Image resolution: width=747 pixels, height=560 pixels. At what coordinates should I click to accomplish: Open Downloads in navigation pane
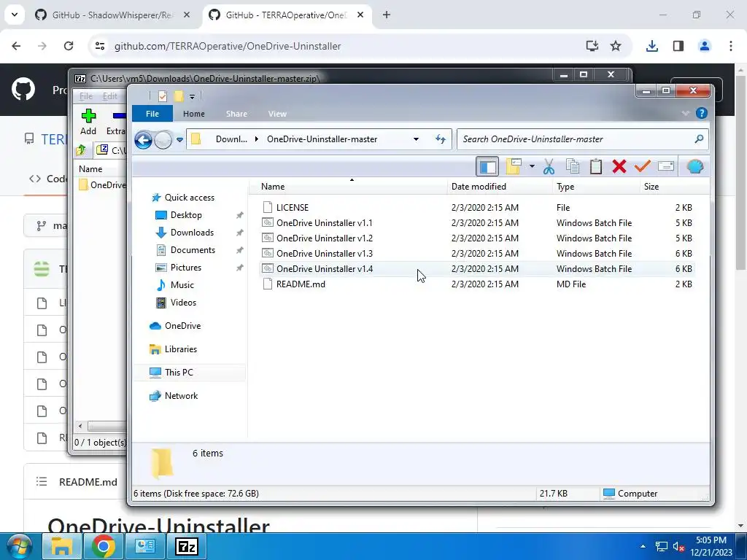(192, 233)
